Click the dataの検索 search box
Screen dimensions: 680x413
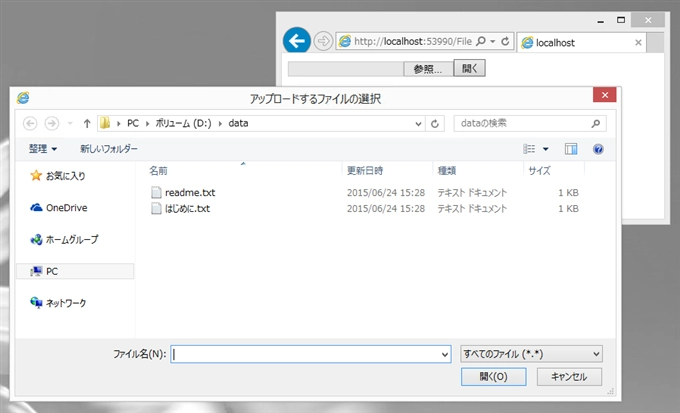pos(530,124)
